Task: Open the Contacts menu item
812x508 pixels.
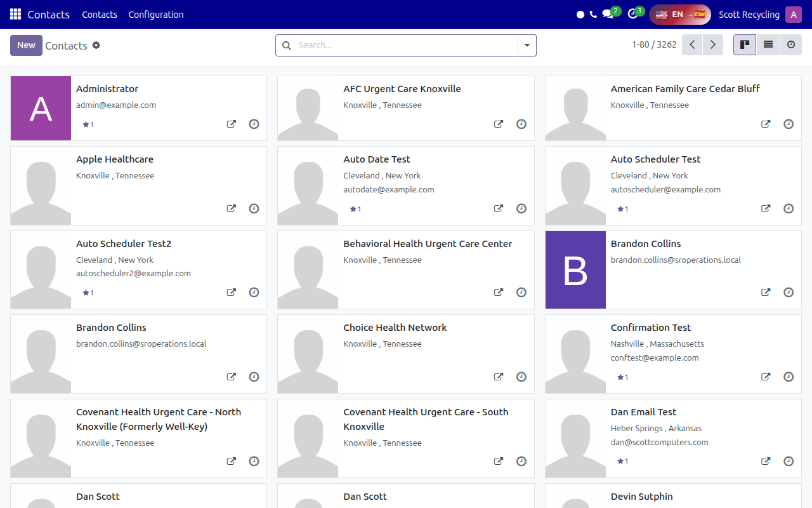Action: (100, 15)
